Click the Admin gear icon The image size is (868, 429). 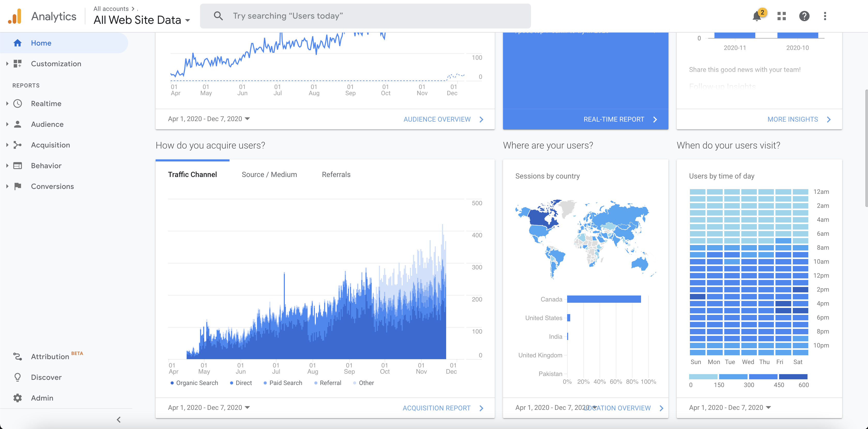point(18,398)
